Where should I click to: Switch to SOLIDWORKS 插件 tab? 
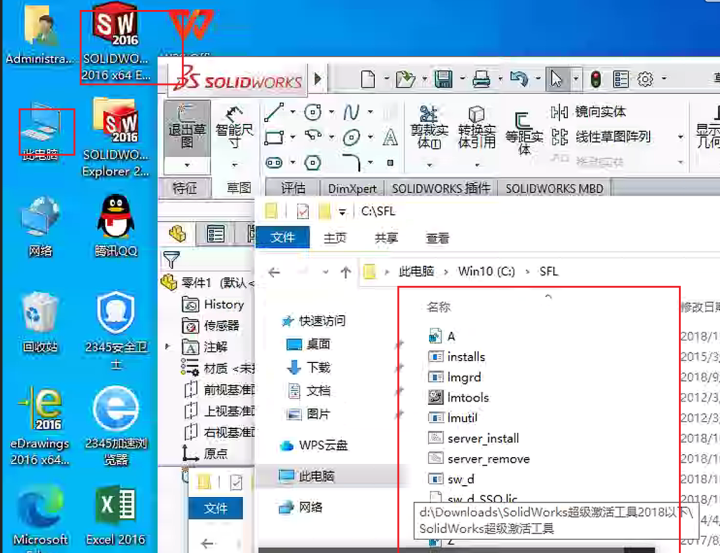(x=441, y=188)
